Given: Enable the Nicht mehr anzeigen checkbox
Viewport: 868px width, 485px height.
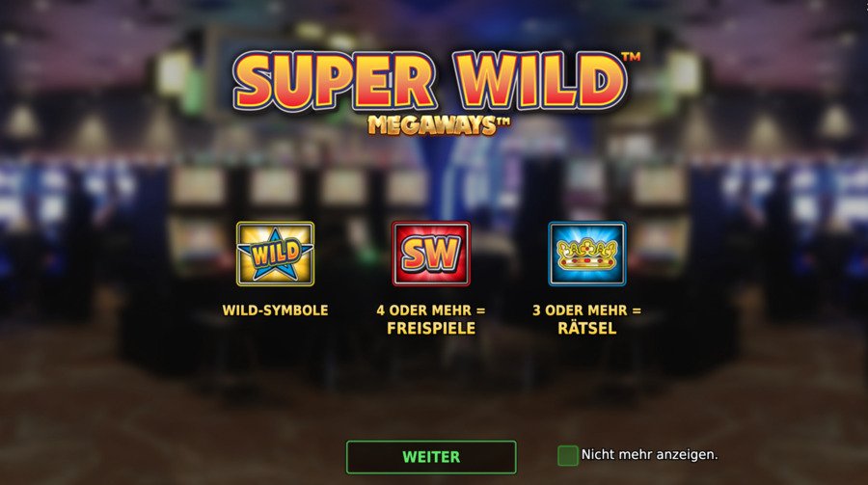Looking at the screenshot, I should (567, 456).
